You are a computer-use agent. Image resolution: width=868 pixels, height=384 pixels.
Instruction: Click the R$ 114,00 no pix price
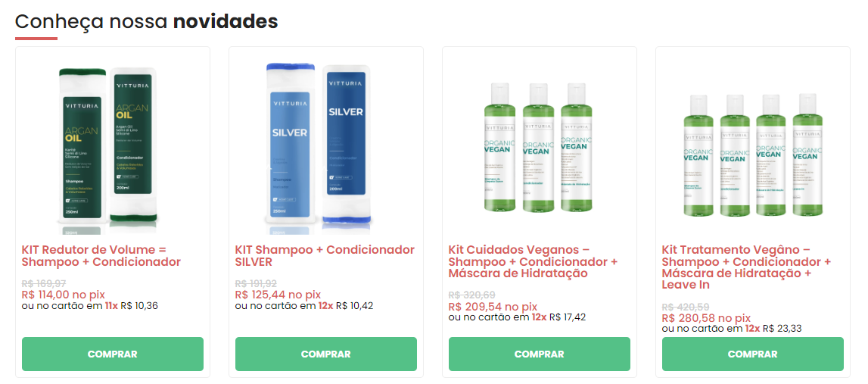(x=63, y=295)
